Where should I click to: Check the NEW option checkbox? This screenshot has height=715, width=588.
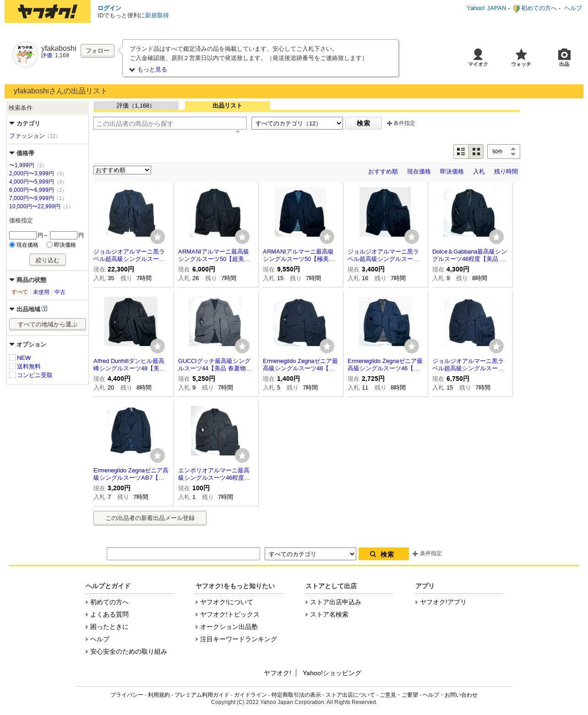tap(12, 357)
